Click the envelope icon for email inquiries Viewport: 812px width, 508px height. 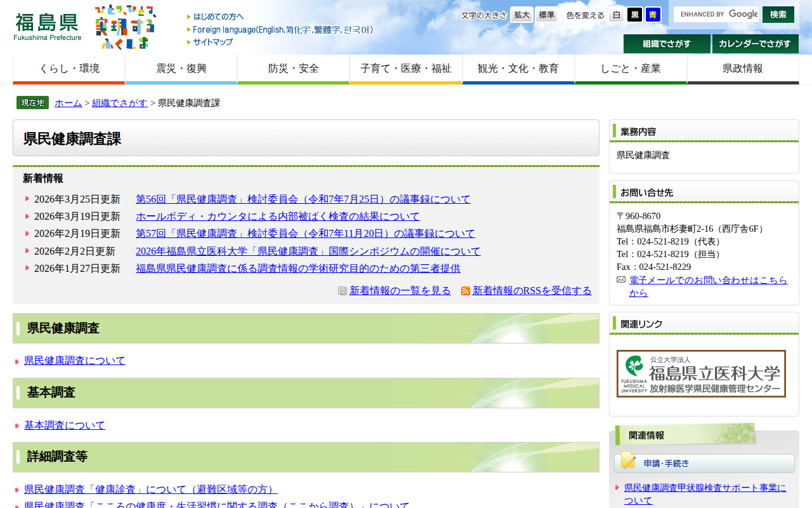[620, 279]
